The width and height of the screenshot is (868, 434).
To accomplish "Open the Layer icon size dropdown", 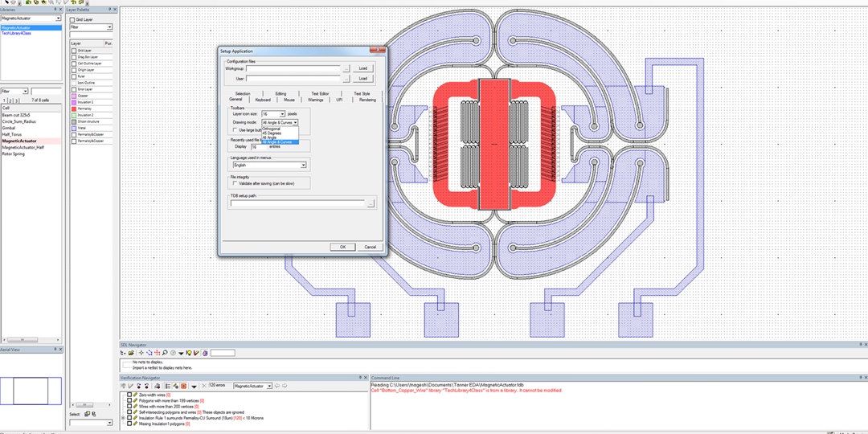I will coord(281,114).
